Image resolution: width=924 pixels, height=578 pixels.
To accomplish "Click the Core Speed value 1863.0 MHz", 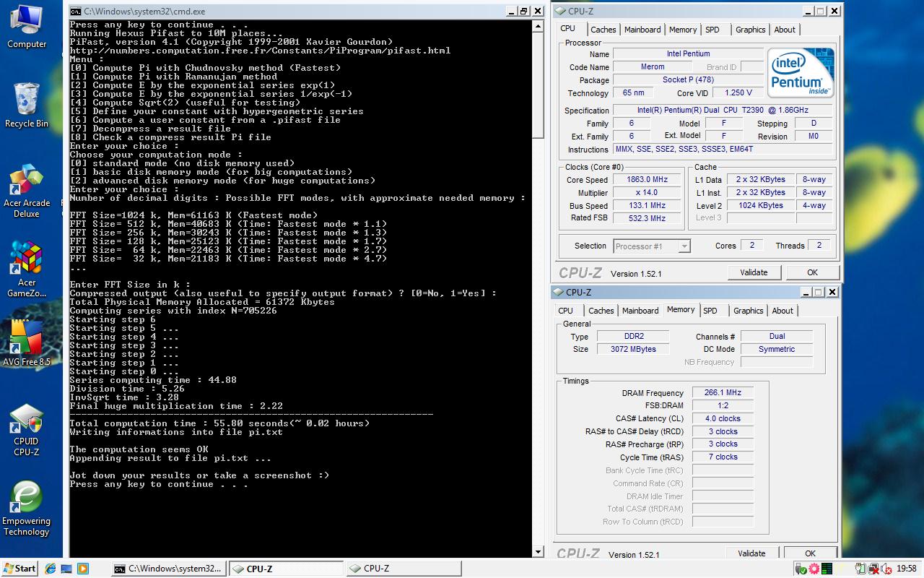I will (647, 180).
